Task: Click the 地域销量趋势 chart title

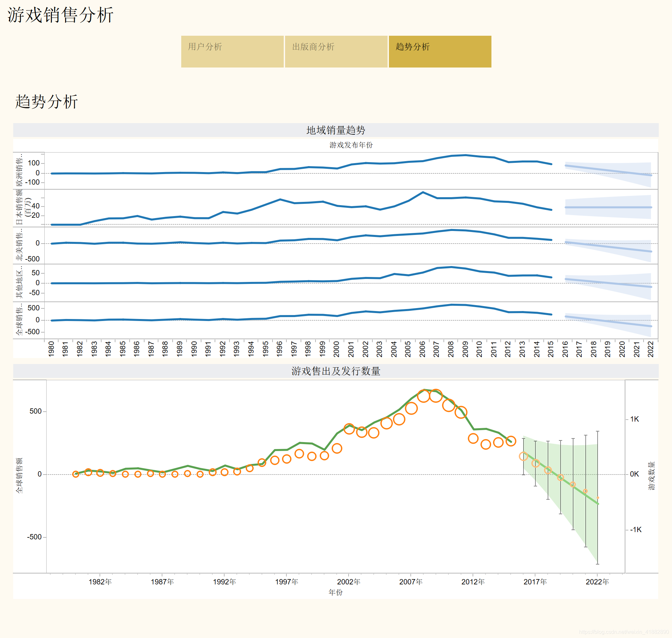Action: click(x=335, y=130)
